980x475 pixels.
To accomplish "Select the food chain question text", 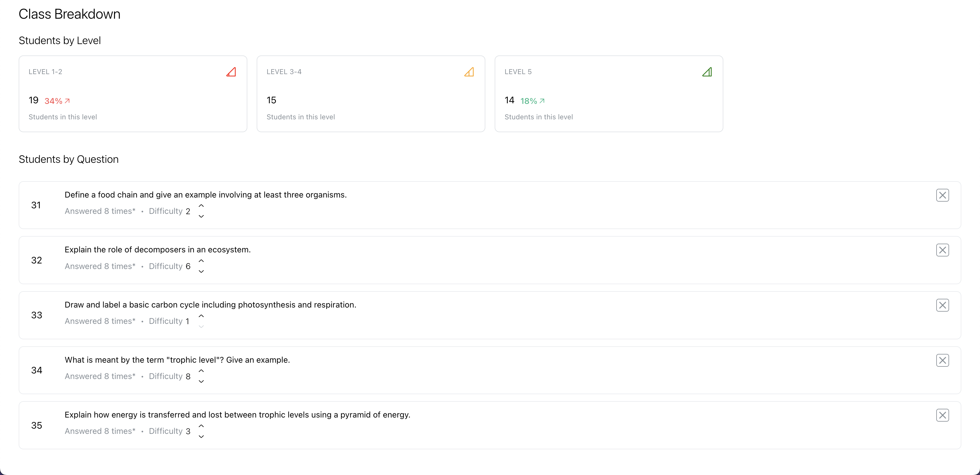I will pyautogui.click(x=205, y=195).
